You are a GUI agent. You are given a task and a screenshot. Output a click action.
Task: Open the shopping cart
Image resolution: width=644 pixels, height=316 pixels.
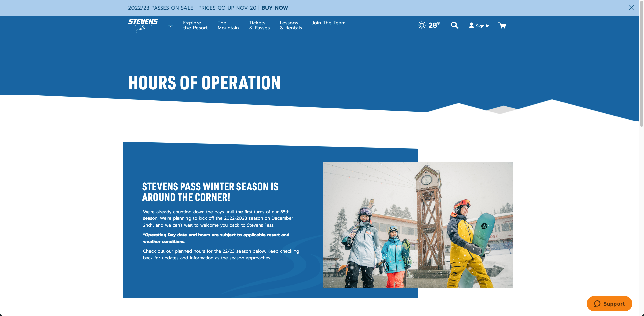coord(502,25)
